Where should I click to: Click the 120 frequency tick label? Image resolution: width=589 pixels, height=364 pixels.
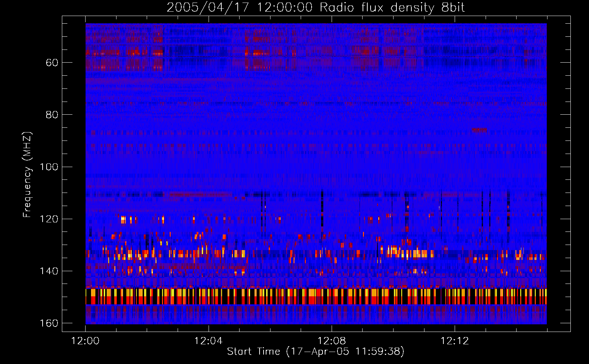click(x=49, y=219)
